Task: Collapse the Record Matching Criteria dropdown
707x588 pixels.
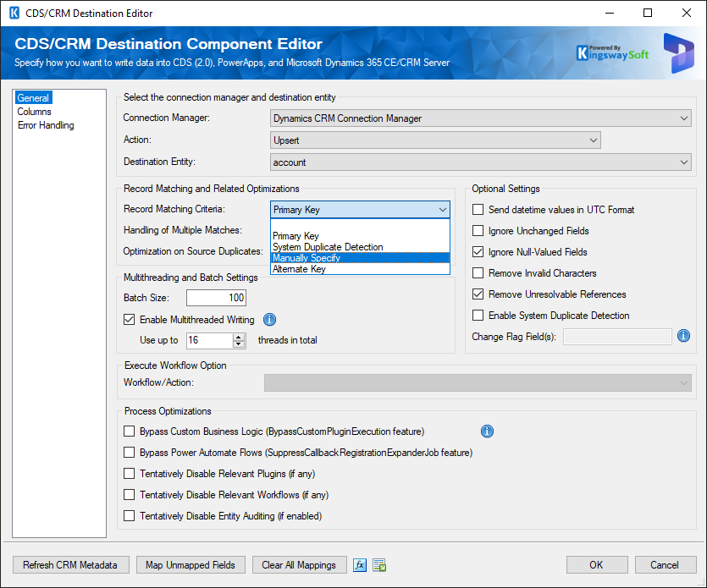Action: [x=442, y=210]
